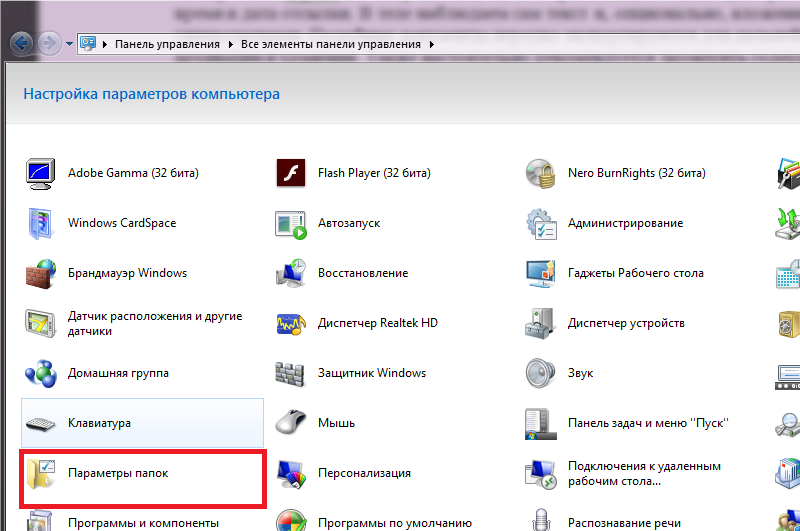Click the Параметры папок folder icon

click(x=40, y=474)
